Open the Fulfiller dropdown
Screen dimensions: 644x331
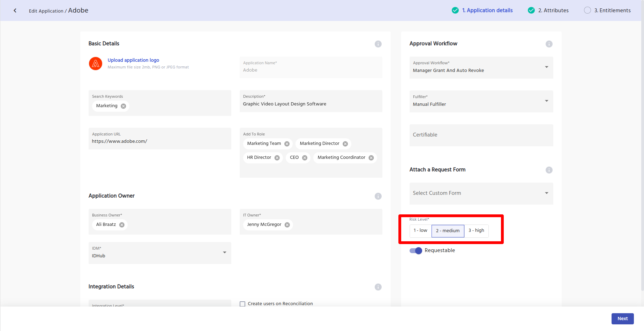[546, 101]
